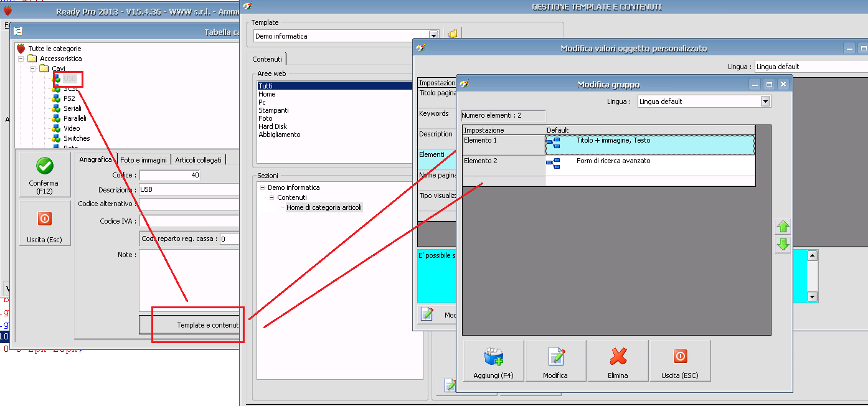Click Uscita (ESC) in Modifica gruppo window
868x406 pixels.
[x=680, y=361]
